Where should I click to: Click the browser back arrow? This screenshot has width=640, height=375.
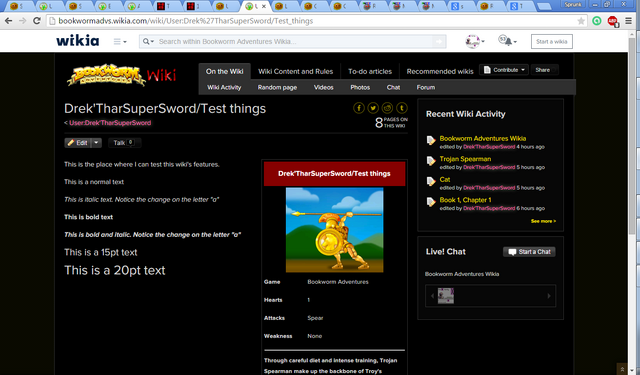8,21
